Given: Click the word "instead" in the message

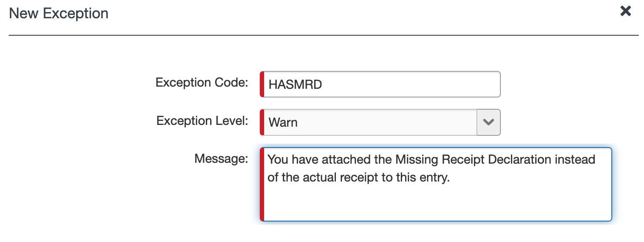Looking at the screenshot, I should pos(575,160).
